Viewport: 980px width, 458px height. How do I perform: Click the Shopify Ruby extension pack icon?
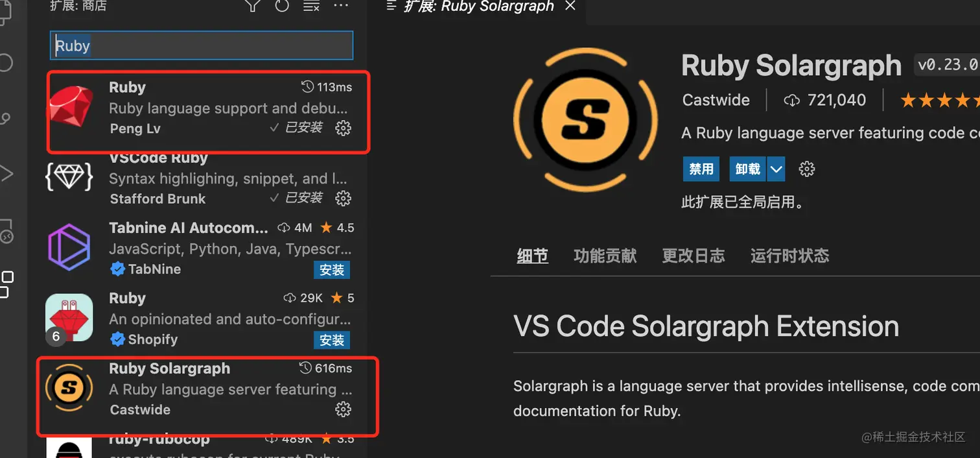69,318
